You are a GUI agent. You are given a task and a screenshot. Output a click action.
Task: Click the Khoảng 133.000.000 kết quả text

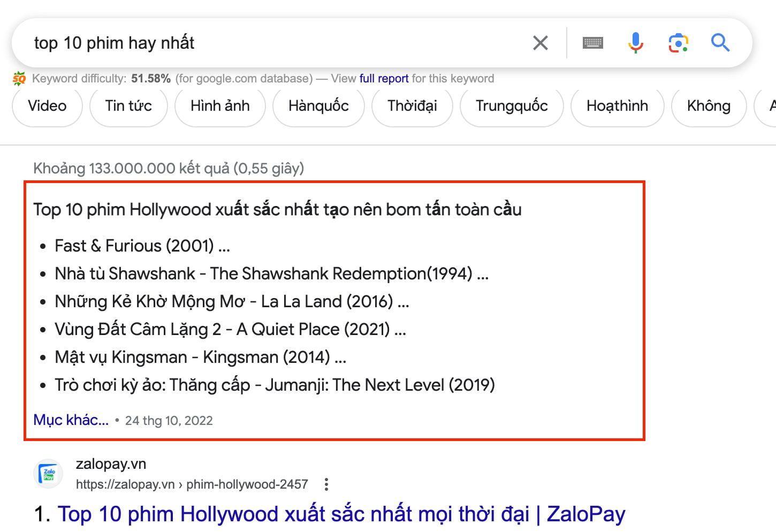pyautogui.click(x=169, y=169)
